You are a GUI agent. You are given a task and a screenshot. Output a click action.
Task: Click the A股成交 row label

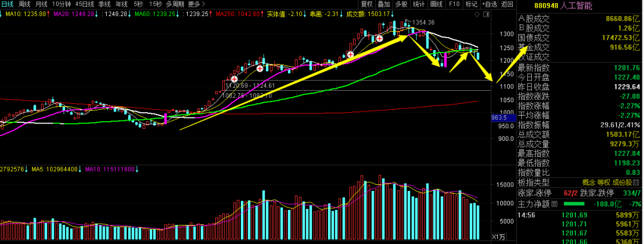tap(534, 19)
